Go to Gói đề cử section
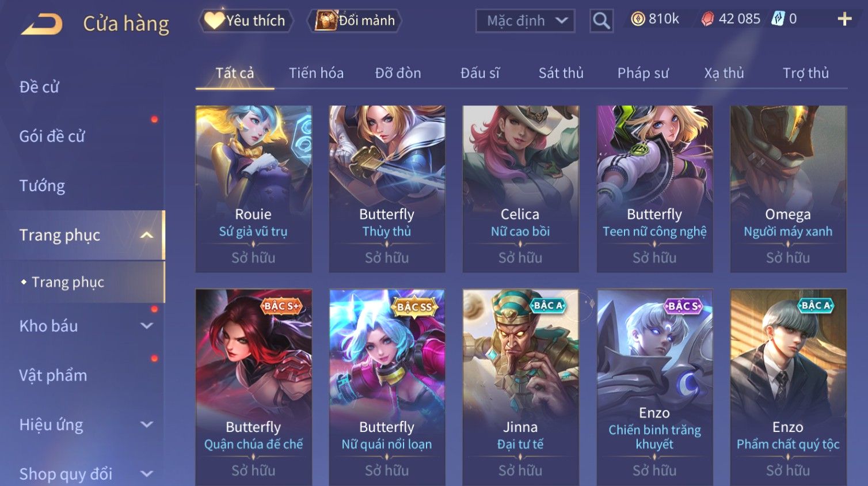This screenshot has height=486, width=868. (x=52, y=136)
